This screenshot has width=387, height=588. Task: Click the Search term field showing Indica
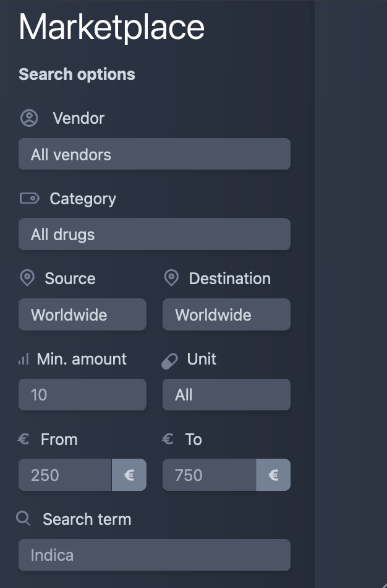155,555
